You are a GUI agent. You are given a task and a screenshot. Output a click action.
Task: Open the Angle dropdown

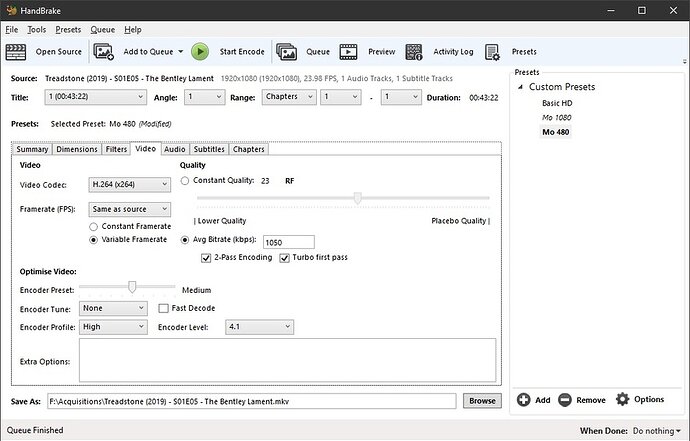pos(205,97)
